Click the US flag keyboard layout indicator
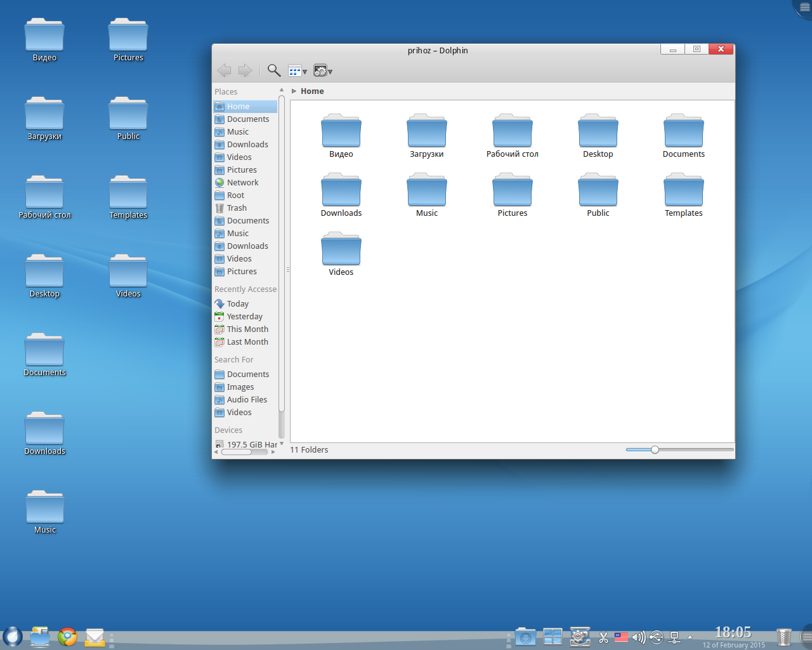812x650 pixels. tap(621, 637)
